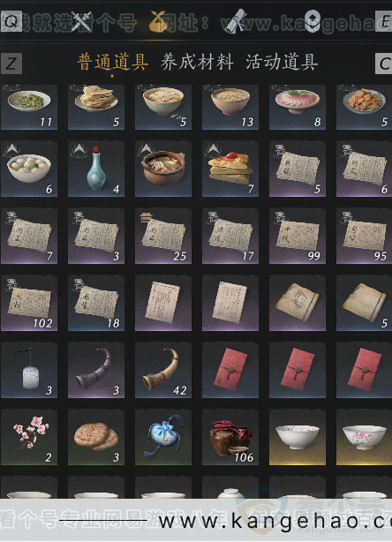Select the golden bag inventory category

pyautogui.click(x=158, y=21)
